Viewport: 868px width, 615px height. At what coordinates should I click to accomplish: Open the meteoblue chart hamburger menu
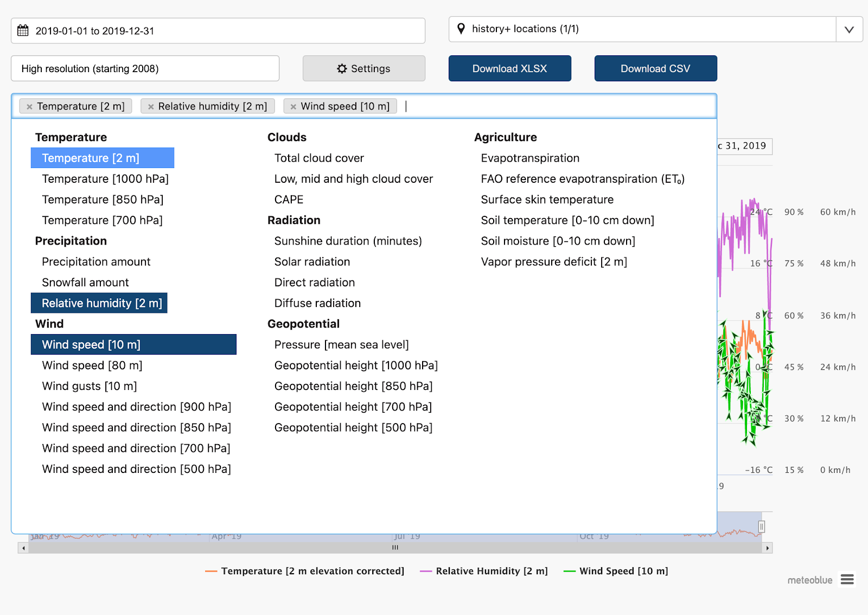[847, 580]
